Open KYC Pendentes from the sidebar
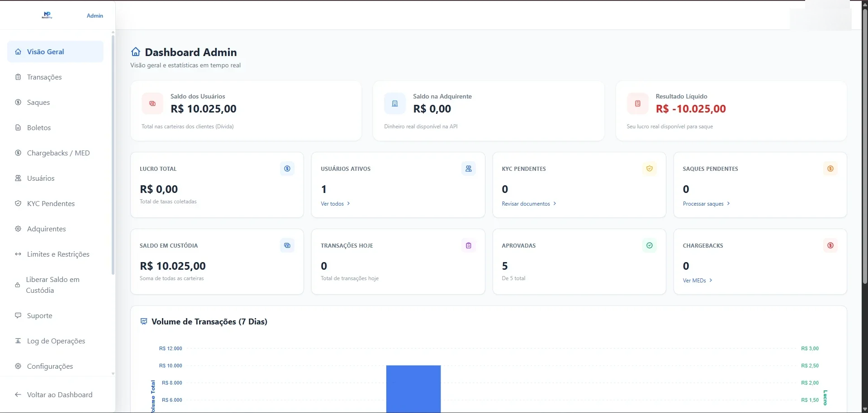Screen dimensions: 868x413 pyautogui.click(x=55, y=203)
